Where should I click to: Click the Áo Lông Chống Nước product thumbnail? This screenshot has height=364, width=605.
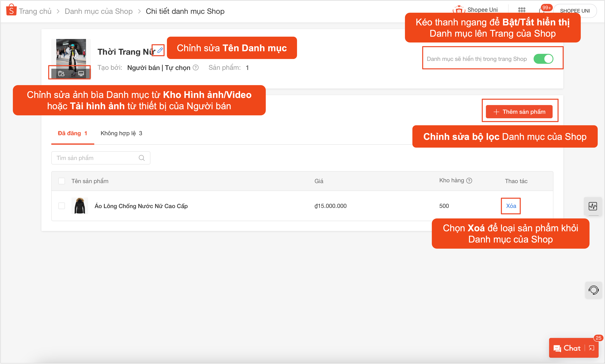[80, 206]
